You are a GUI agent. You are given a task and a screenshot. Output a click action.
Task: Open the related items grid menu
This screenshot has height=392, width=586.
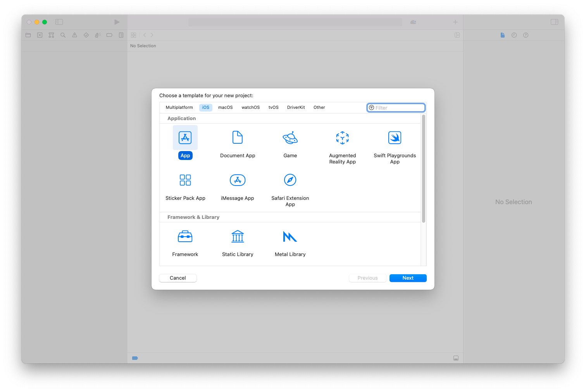pos(133,35)
